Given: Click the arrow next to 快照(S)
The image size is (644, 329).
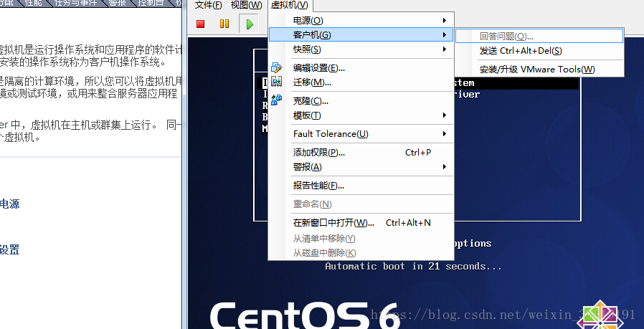Looking at the screenshot, I should (445, 49).
